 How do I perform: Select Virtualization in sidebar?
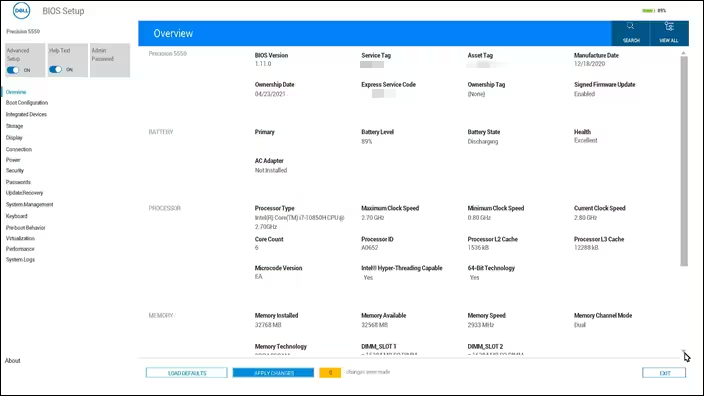tap(20, 238)
